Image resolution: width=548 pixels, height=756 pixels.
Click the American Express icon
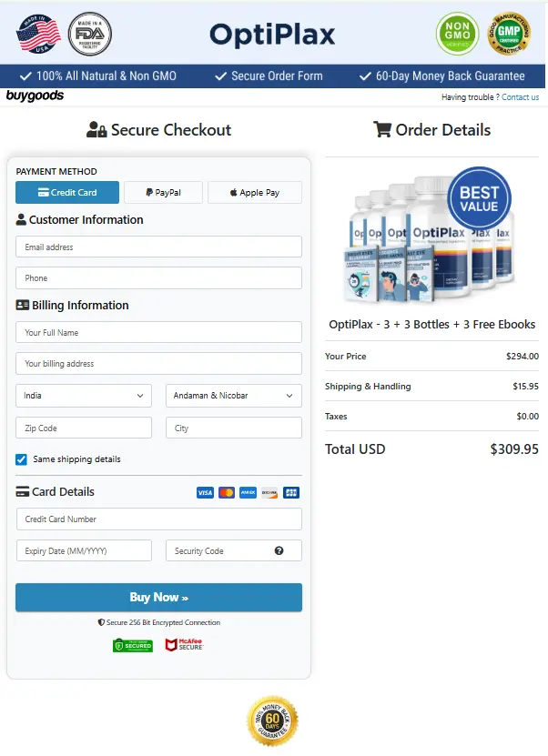(248, 492)
